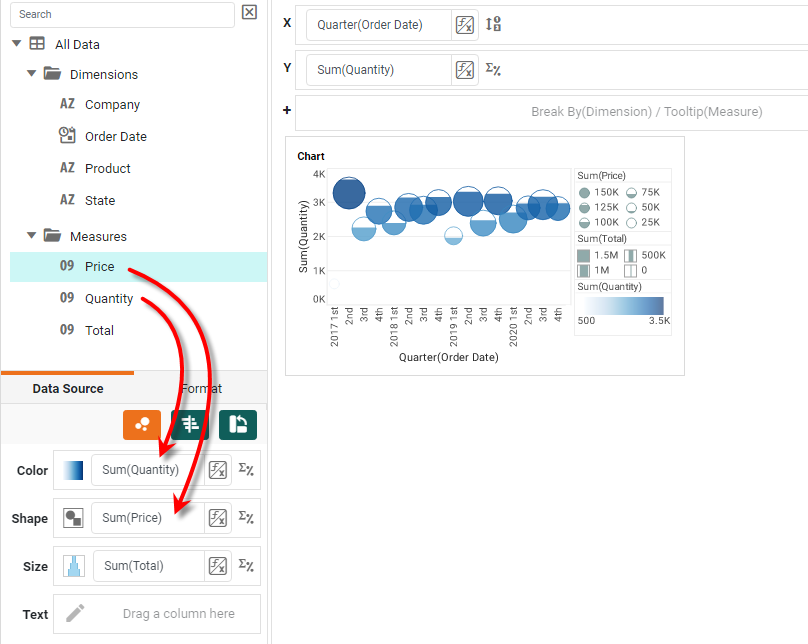808x644 pixels.
Task: Open formula editor for Shape Sum(Price)
Action: 218,518
